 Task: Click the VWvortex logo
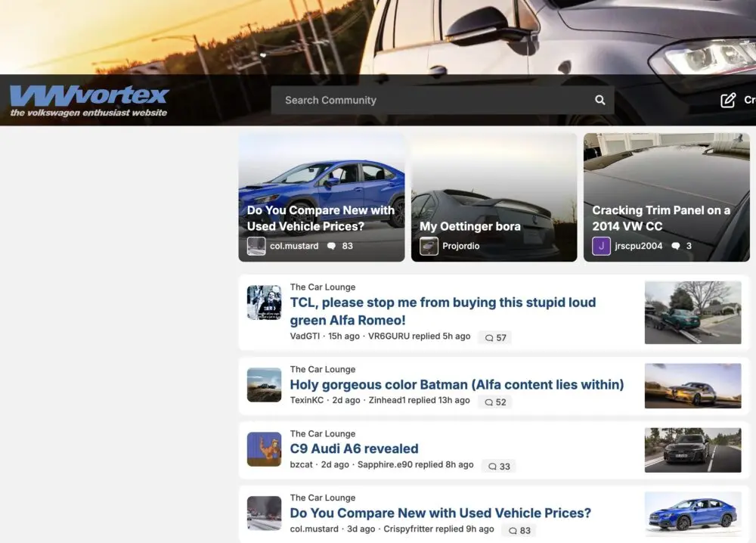89,101
